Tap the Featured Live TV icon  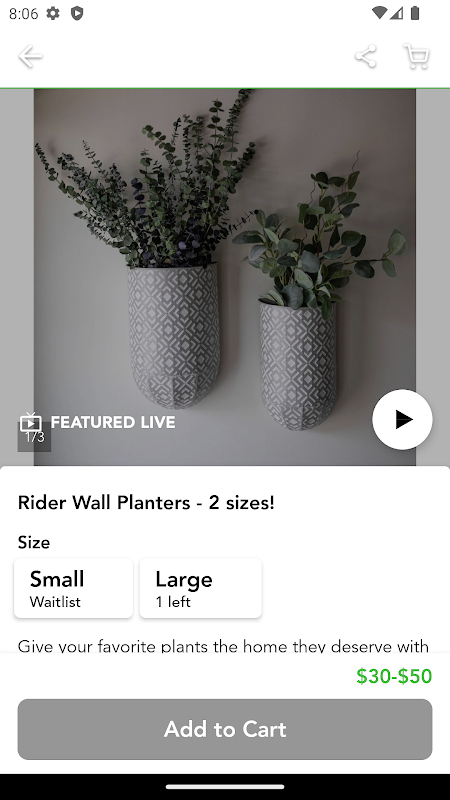pos(31,422)
